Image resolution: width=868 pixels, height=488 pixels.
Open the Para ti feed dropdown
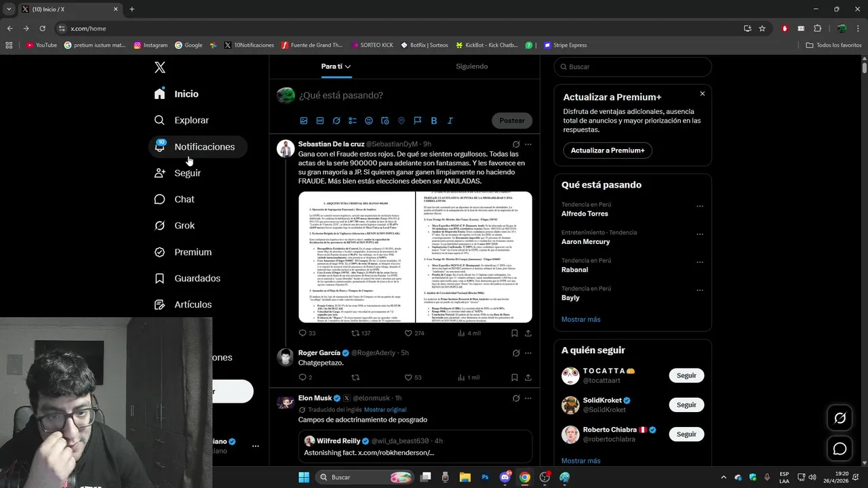pos(336,66)
